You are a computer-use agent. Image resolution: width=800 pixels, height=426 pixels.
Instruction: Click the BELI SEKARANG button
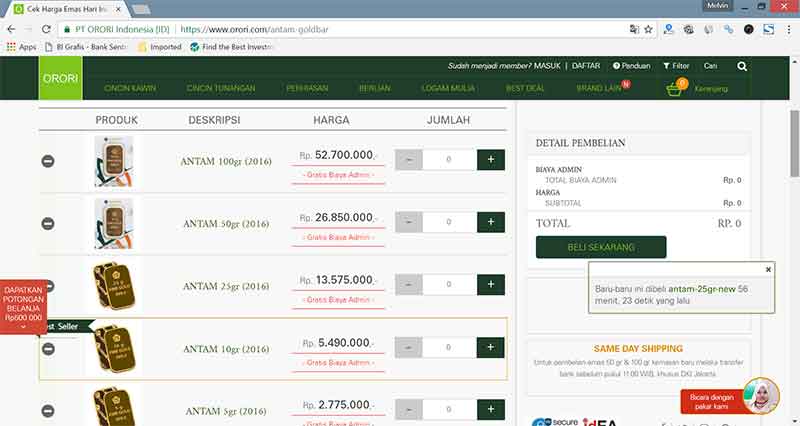coord(601,247)
